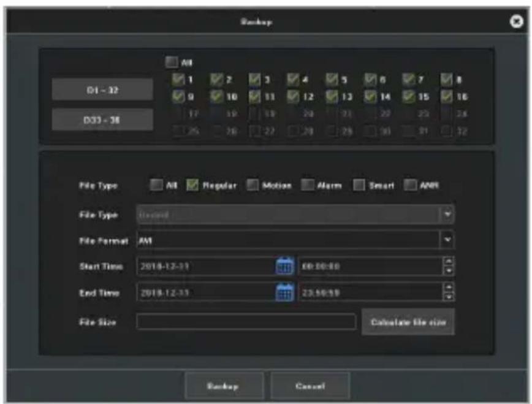This screenshot has width=532, height=404.
Task: Select the D33 - 36 channel group
Action: (102, 120)
